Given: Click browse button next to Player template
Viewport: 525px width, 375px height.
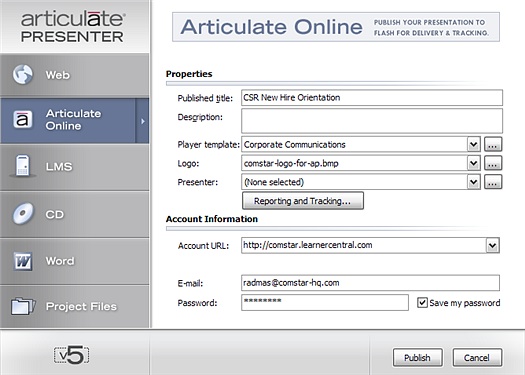Looking at the screenshot, I should coord(493,144).
